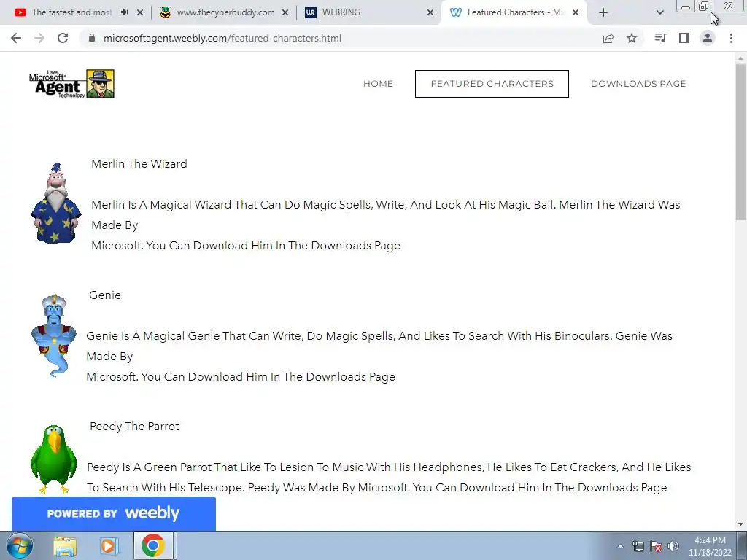Restore down the Chrome window
Screen dimensions: 747x560
pyautogui.click(x=704, y=6)
